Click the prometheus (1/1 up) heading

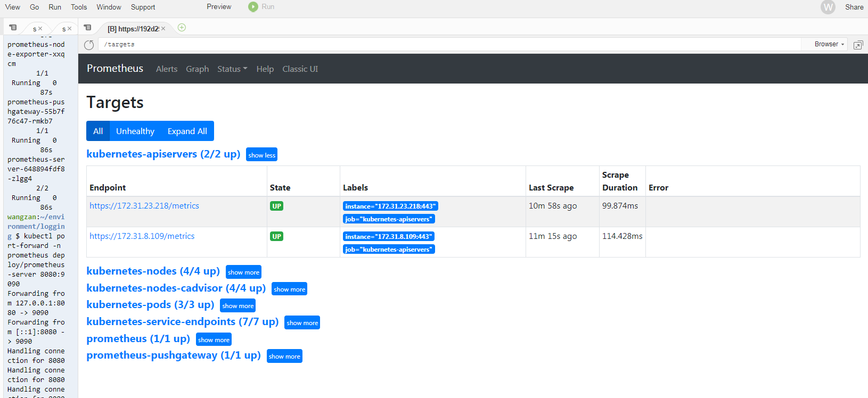click(138, 339)
